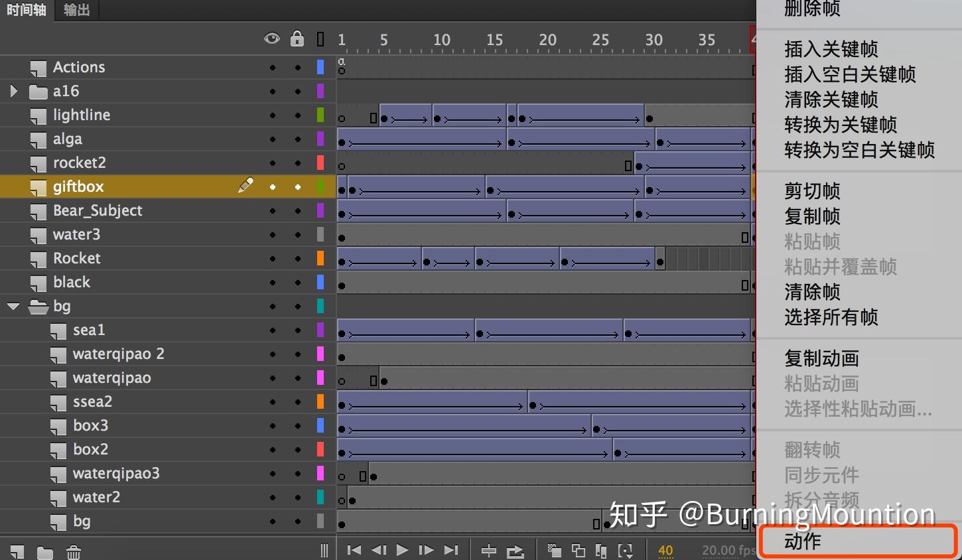Lock the Bear_Subject layer
962x560 pixels.
click(297, 210)
